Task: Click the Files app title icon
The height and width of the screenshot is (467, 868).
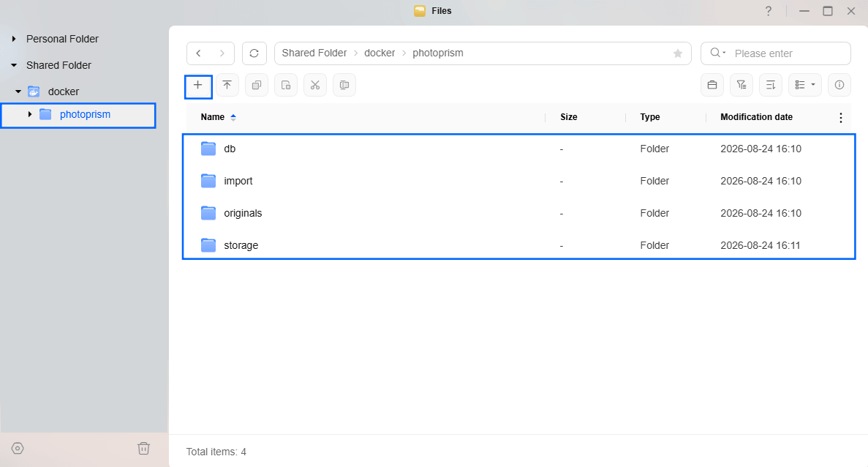Action: [x=420, y=11]
